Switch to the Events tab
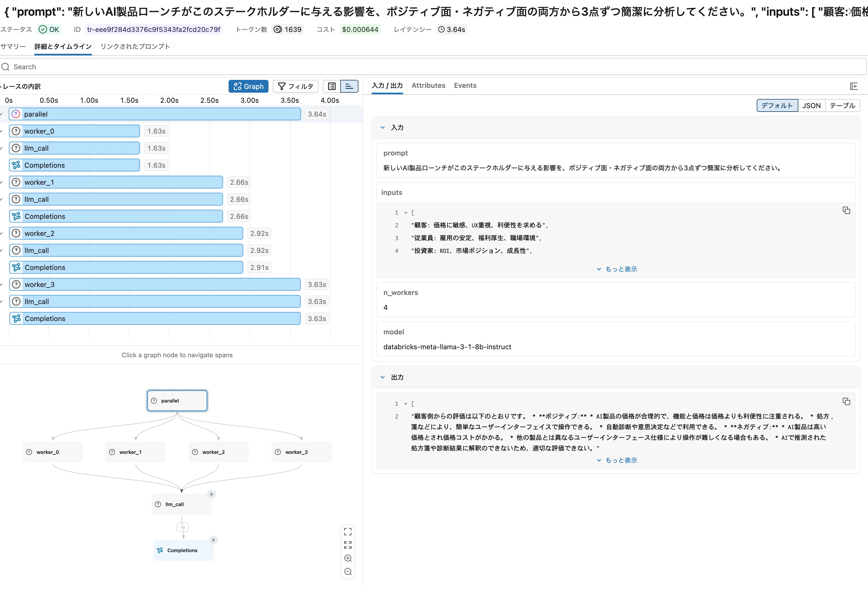Image resolution: width=868 pixels, height=591 pixels. click(465, 85)
